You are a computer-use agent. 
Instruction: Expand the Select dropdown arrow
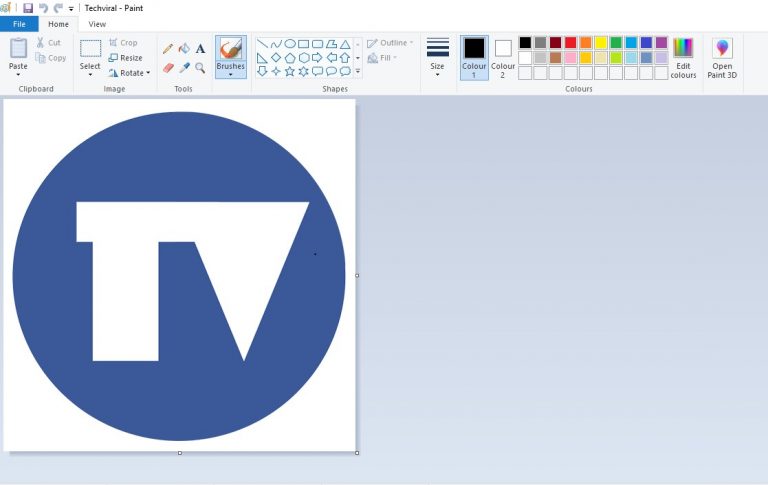pyautogui.click(x=90, y=75)
